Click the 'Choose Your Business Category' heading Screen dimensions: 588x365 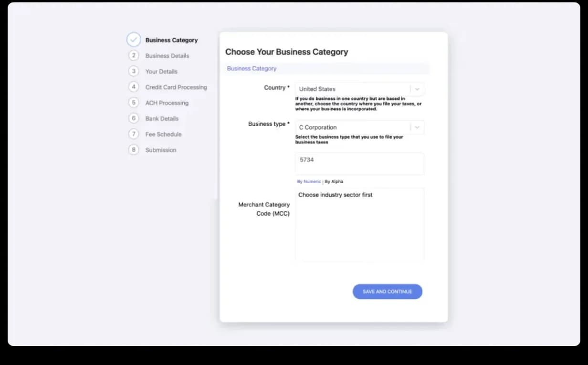tap(287, 52)
